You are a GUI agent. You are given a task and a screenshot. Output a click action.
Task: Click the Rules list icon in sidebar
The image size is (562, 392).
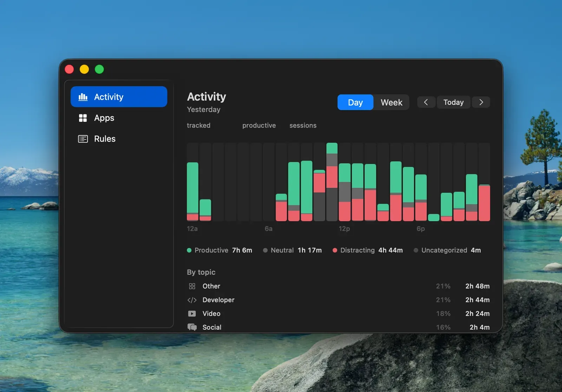83,139
